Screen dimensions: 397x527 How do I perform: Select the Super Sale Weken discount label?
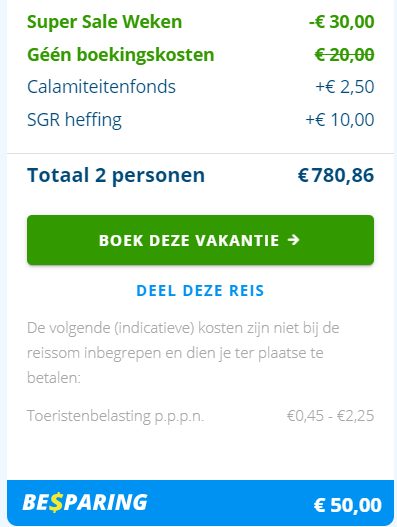click(105, 22)
